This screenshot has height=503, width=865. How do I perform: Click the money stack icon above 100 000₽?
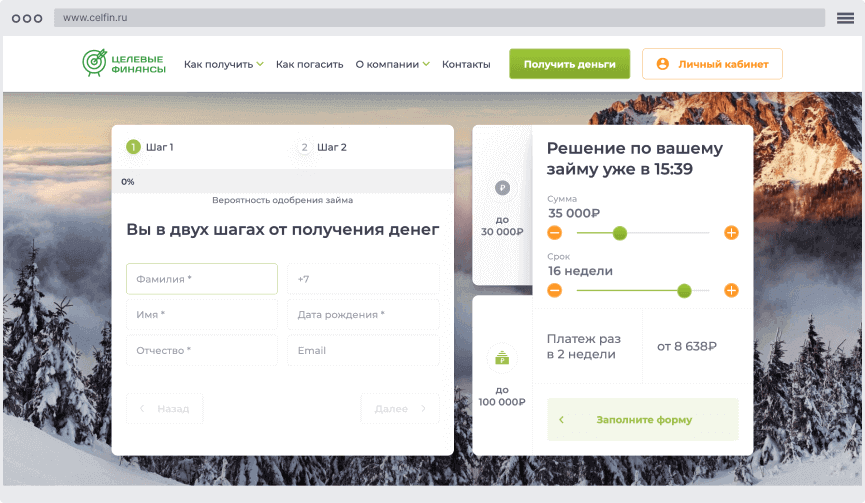[x=502, y=358]
